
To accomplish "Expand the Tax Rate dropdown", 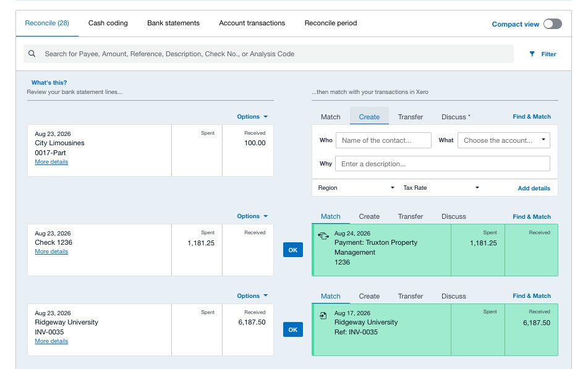I will (x=441, y=187).
